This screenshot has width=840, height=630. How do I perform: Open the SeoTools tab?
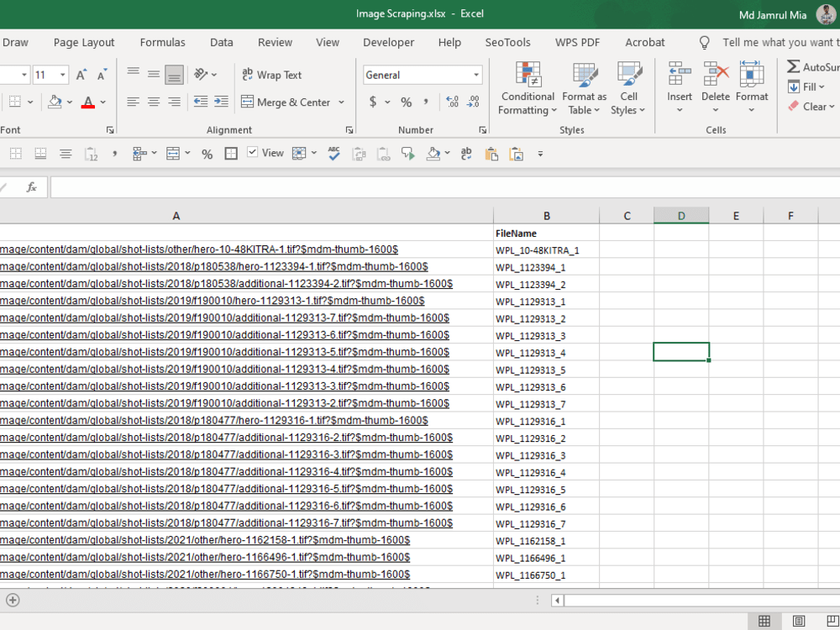[x=508, y=42]
